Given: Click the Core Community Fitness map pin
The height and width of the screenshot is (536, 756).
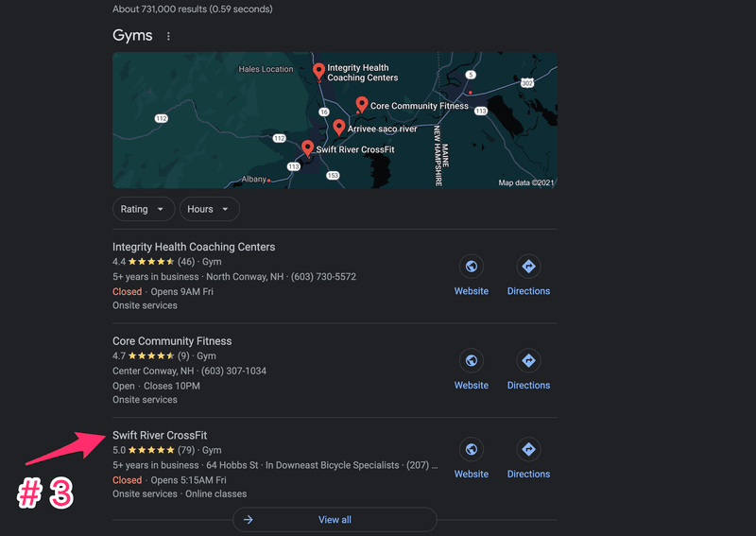Looking at the screenshot, I should pyautogui.click(x=361, y=104).
